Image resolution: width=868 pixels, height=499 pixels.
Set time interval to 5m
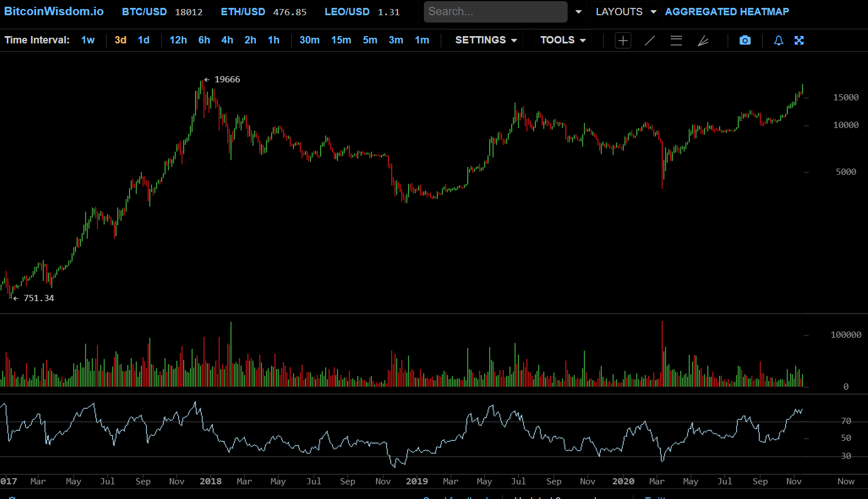(370, 40)
